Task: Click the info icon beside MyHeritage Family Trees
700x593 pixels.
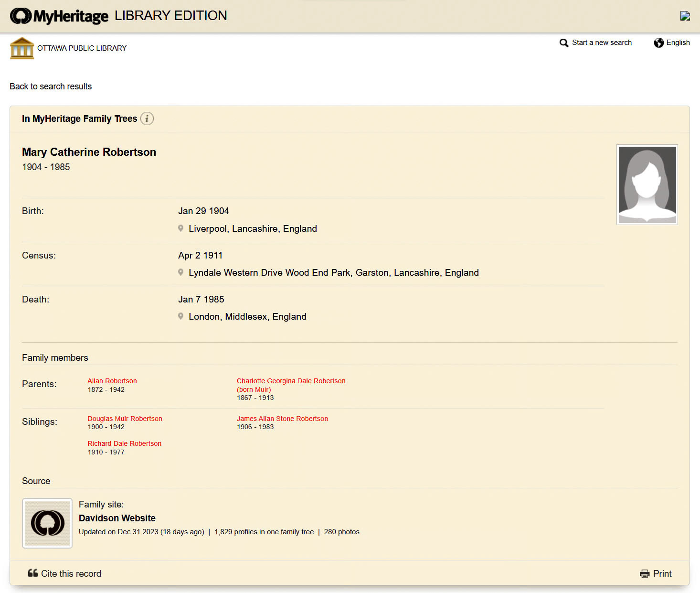Action: 147,119
